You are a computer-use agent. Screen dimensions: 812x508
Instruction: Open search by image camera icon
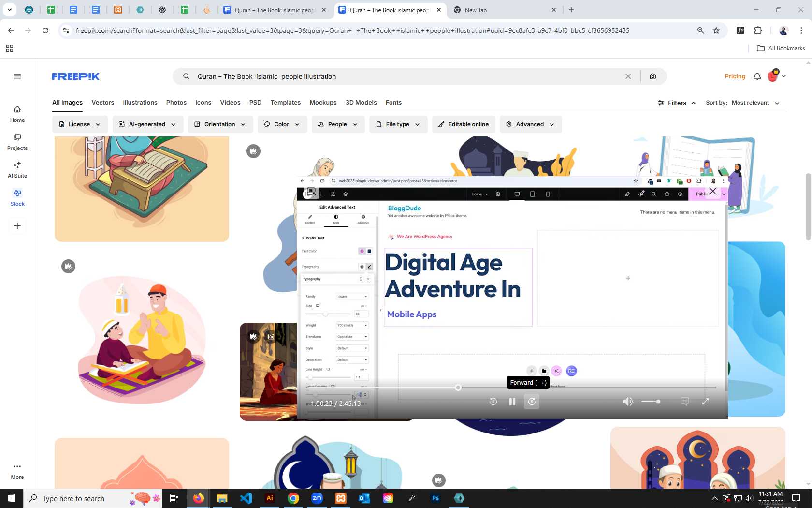point(652,76)
